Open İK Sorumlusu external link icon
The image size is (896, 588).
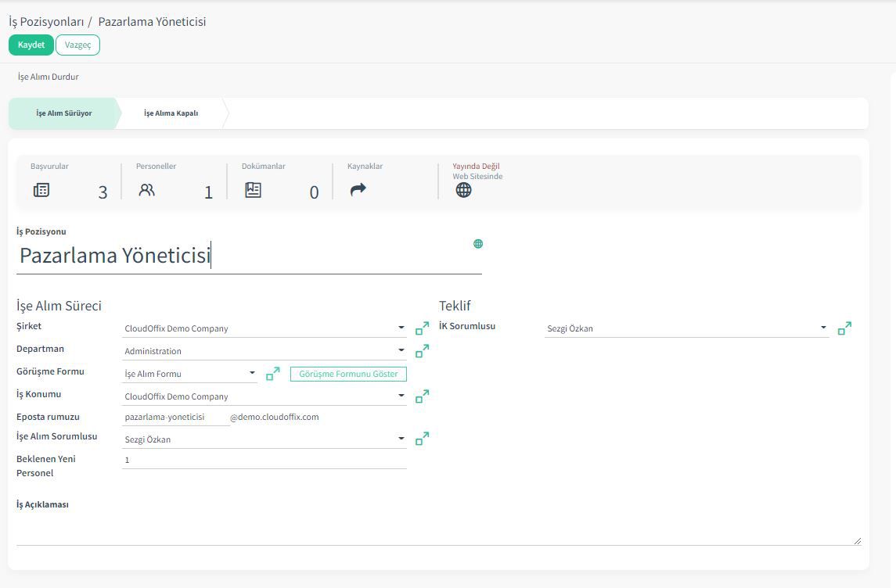pyautogui.click(x=844, y=328)
